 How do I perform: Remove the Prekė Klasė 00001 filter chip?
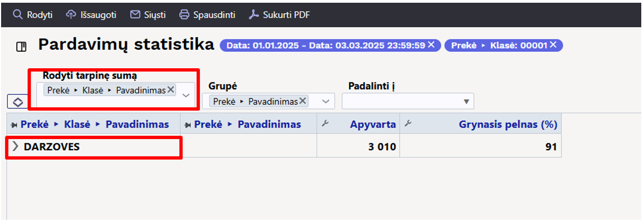tap(553, 45)
